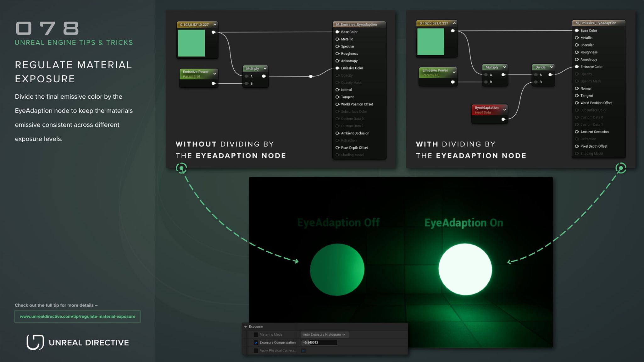Click the Unreal Directive logo icon
Viewport: 644px width, 362px height.
tap(35, 343)
